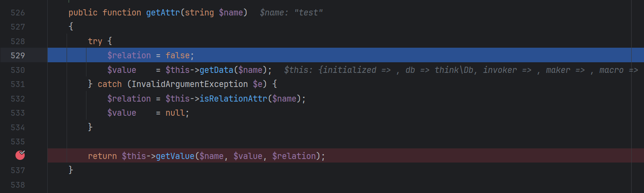The height and width of the screenshot is (193, 644).
Task: Place cursor on the catch keyword
Action: [109, 84]
